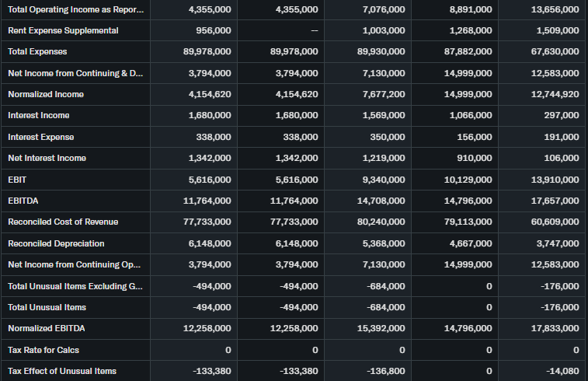The width and height of the screenshot is (588, 381).
Task: Click the Tax Rate for Calcs label
Action: tap(43, 350)
